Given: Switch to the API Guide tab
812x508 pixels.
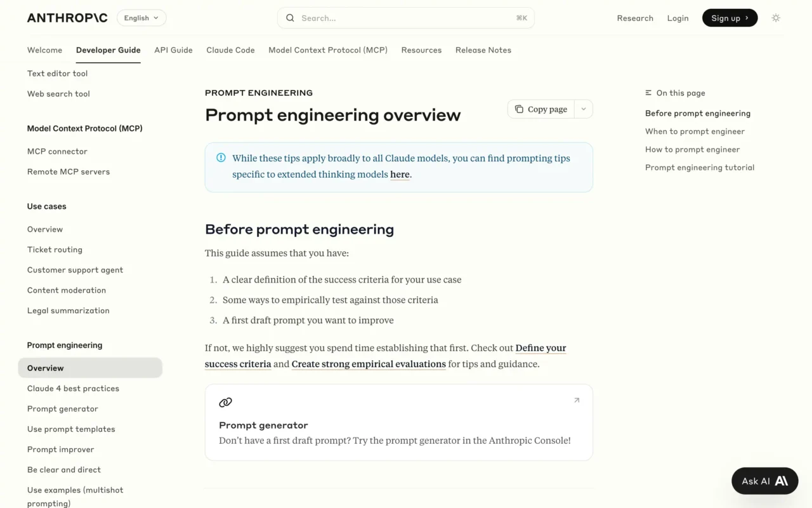Looking at the screenshot, I should (173, 50).
